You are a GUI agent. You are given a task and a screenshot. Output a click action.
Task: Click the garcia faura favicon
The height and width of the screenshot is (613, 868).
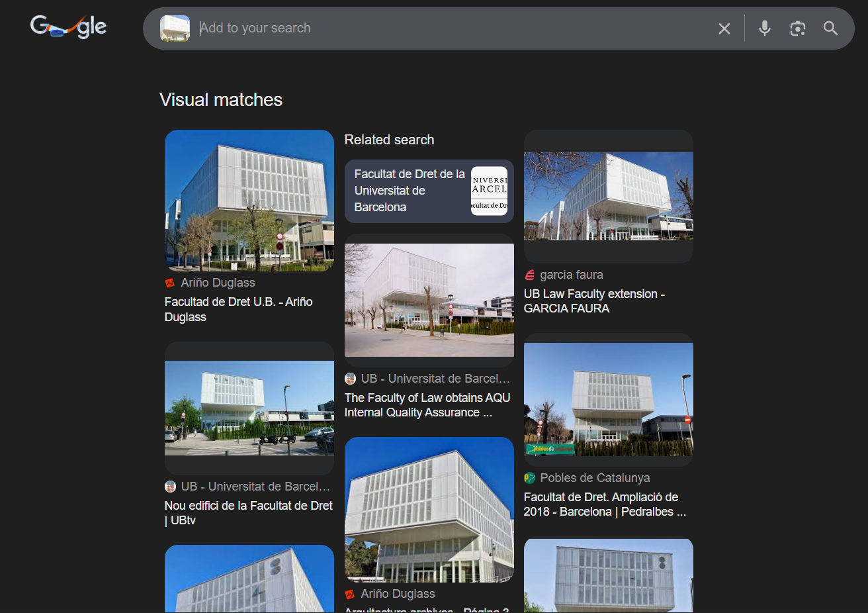tap(529, 275)
